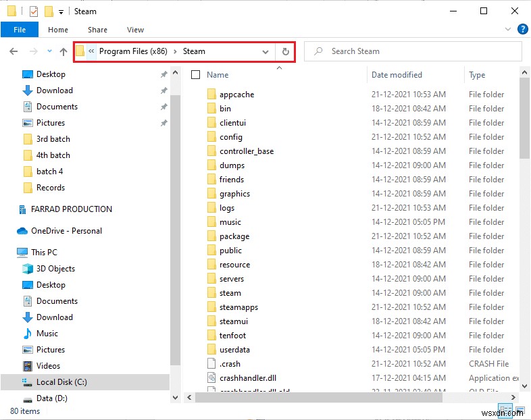The height and width of the screenshot is (420, 531).
Task: Click navigation pane scroll down arrow
Action: point(175,398)
